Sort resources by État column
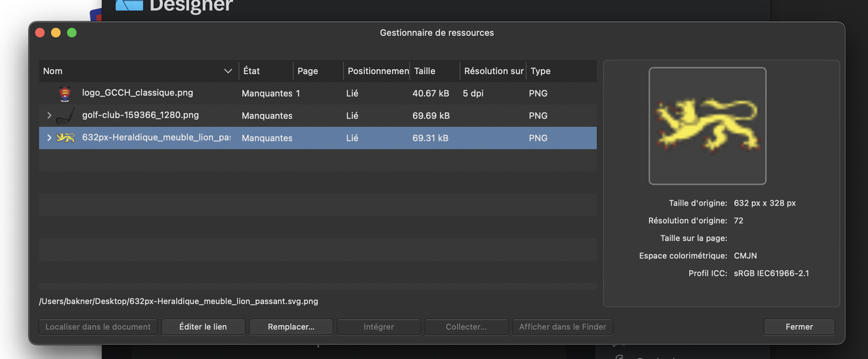 (266, 71)
